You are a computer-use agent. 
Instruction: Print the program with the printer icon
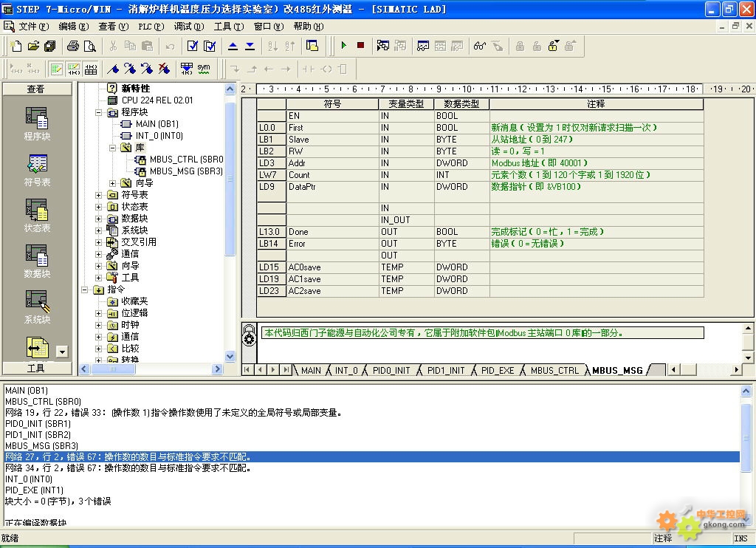coord(73,46)
